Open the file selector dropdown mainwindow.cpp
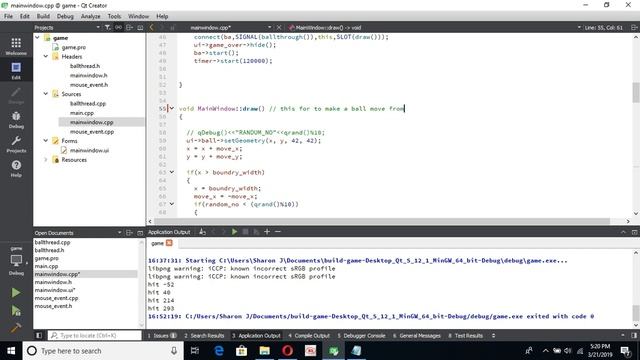 coord(231,27)
